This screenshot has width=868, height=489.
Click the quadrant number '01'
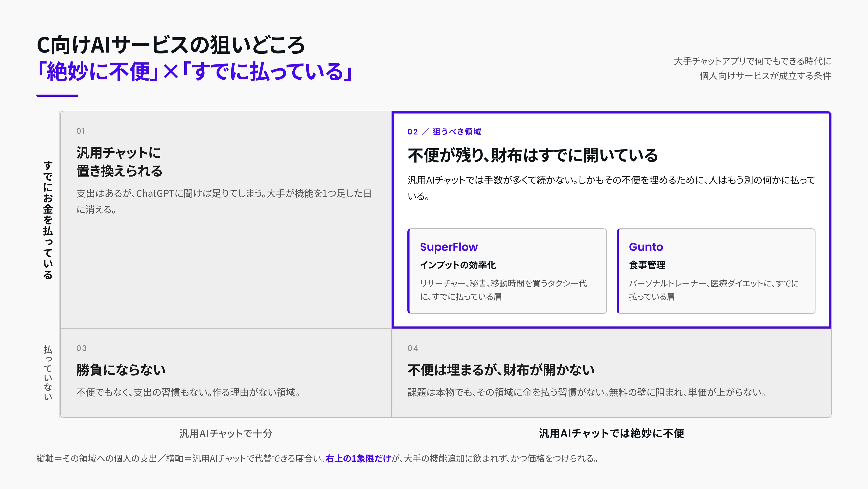81,131
